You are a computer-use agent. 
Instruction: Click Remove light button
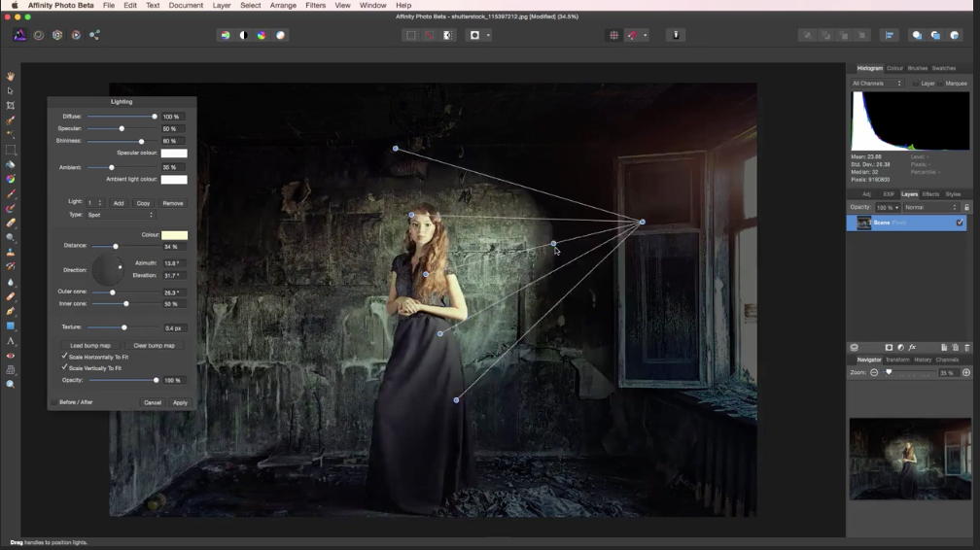(172, 203)
